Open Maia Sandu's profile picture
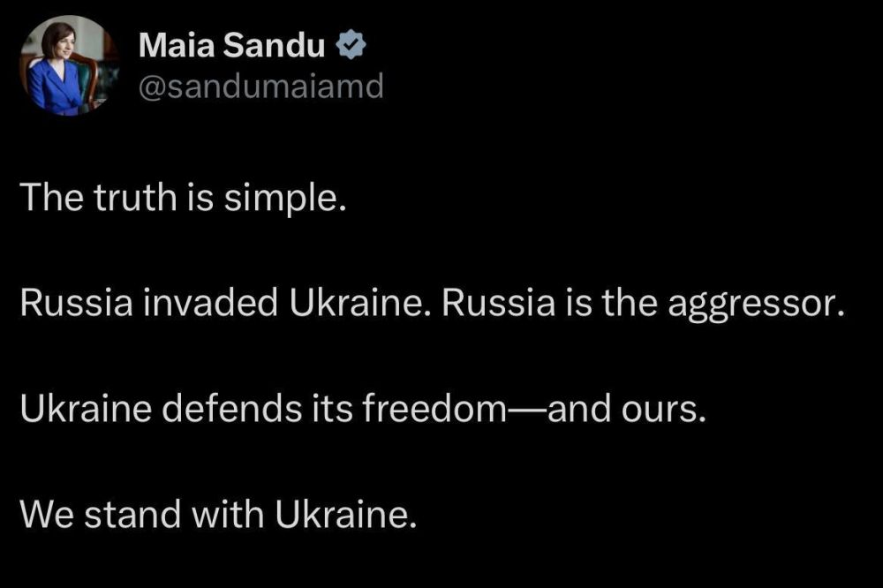 click(69, 66)
